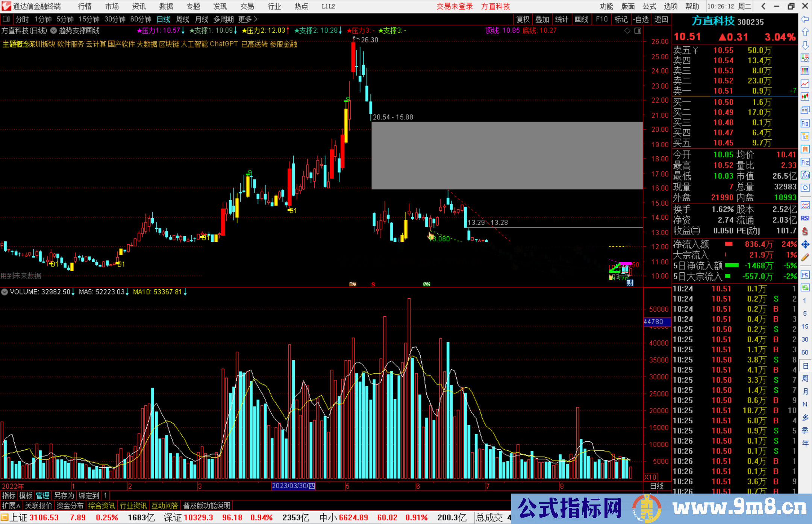This screenshot has width=812, height=524.
Task: Open the candlestick chart icon in sidebar
Action: pos(805,97)
